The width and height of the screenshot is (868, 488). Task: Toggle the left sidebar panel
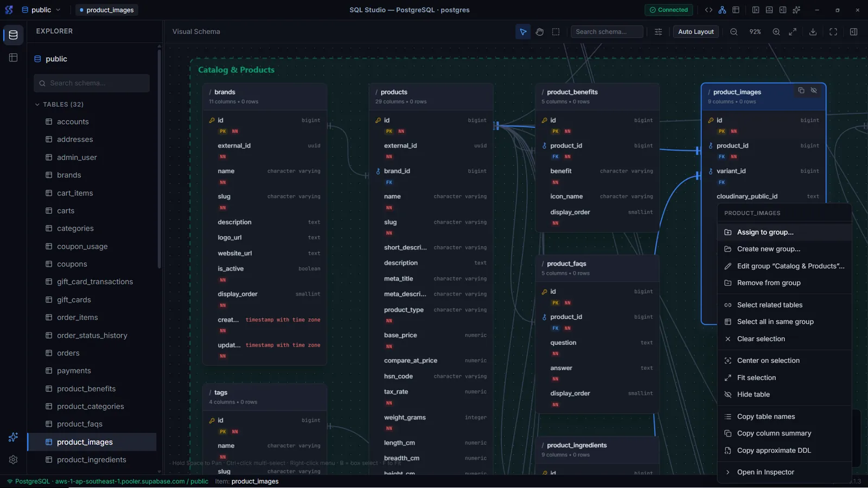[x=755, y=10]
